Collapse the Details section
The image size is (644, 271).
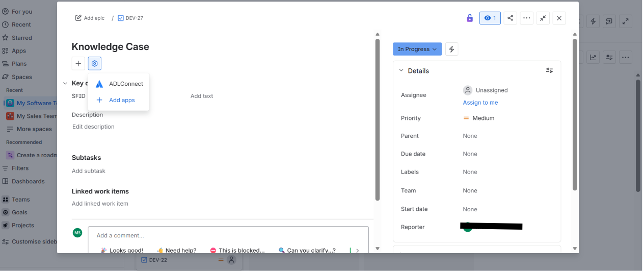[401, 70]
